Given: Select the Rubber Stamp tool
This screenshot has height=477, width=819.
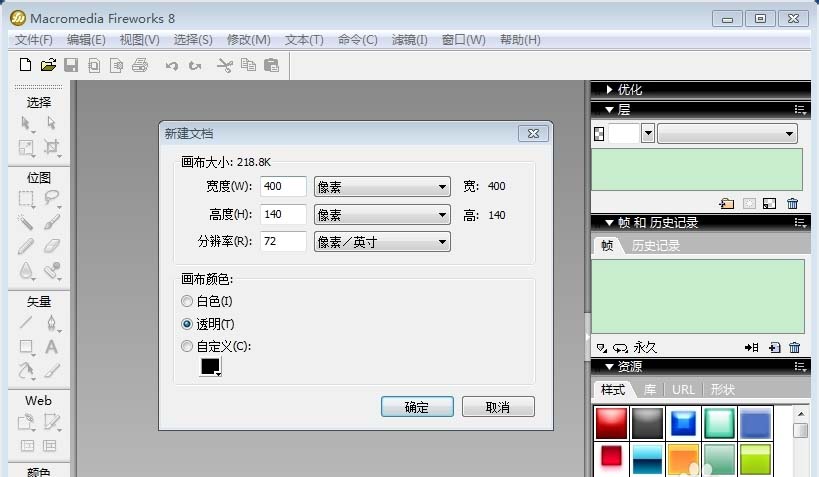Looking at the screenshot, I should tap(52, 271).
